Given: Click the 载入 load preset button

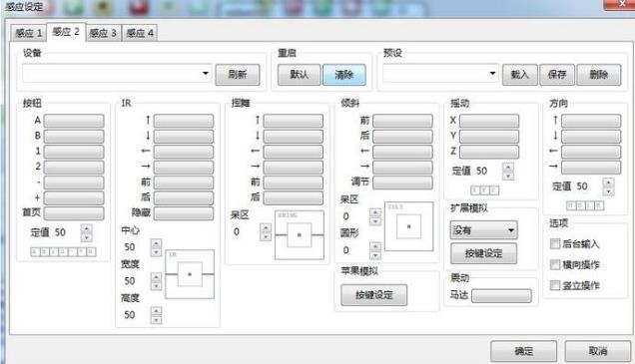Looking at the screenshot, I should point(520,75).
